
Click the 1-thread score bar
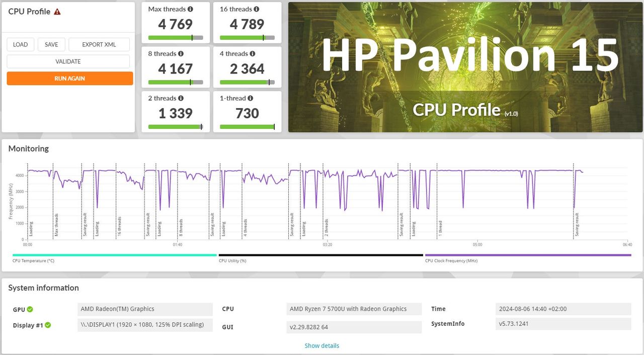pos(247,127)
